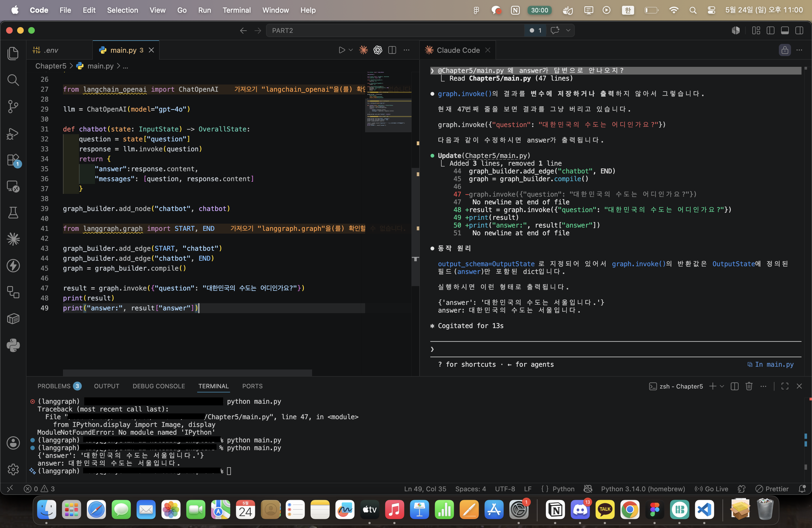Screen dimensions: 812x528
Task: Select the Python interpreter 3.14.0 (homebrew)
Action: (643, 489)
